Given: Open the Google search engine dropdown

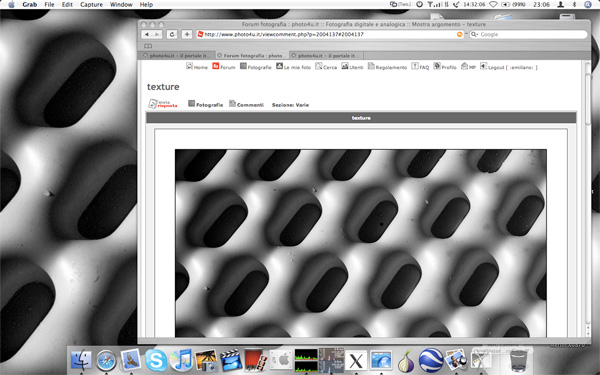Looking at the screenshot, I should pyautogui.click(x=474, y=34).
